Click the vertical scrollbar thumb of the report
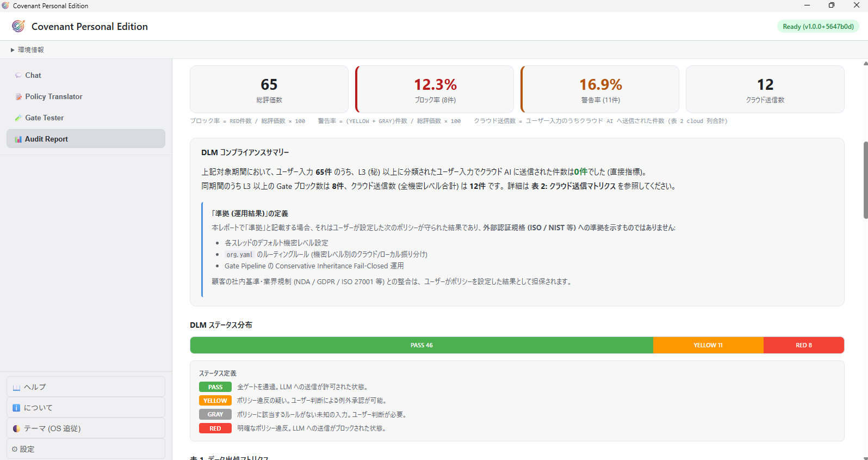Screen dimensions: 868x460 point(865,180)
